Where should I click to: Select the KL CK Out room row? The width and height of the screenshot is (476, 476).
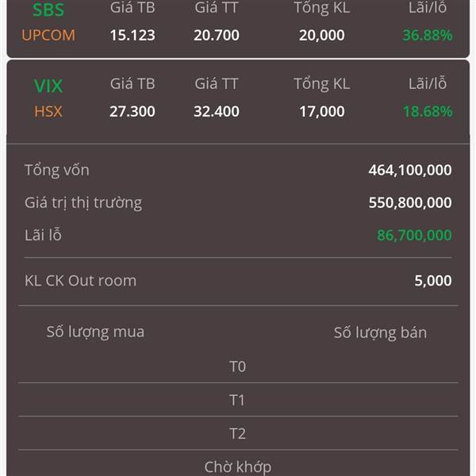click(x=238, y=281)
